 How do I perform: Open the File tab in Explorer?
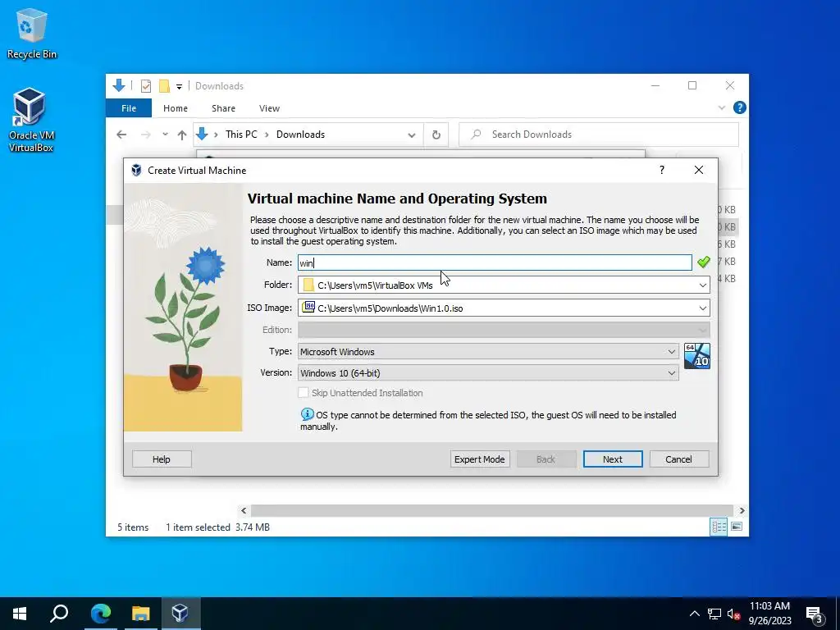129,108
